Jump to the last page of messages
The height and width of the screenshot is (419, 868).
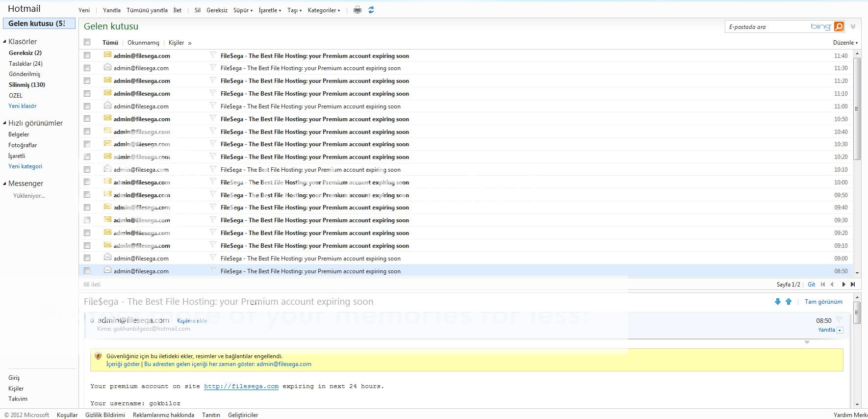coord(853,284)
